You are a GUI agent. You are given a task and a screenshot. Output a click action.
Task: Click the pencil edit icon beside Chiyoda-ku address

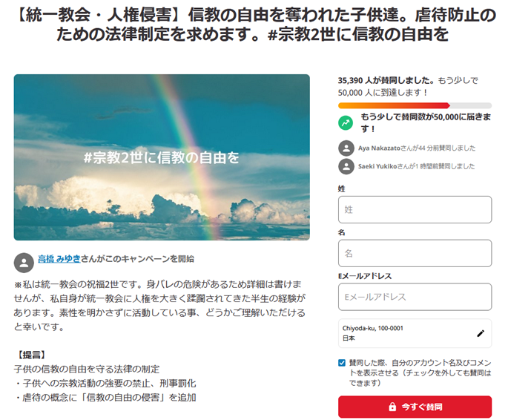tap(481, 333)
